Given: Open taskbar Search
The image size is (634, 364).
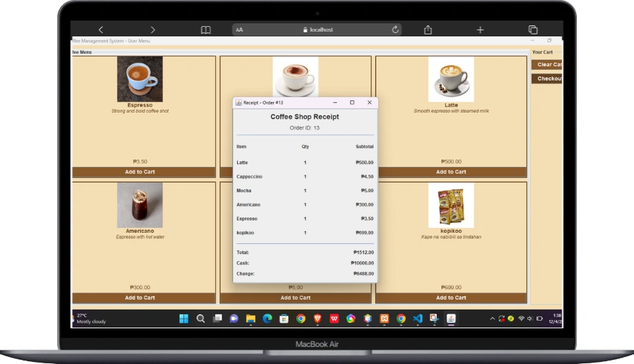Looking at the screenshot, I should pyautogui.click(x=201, y=319).
